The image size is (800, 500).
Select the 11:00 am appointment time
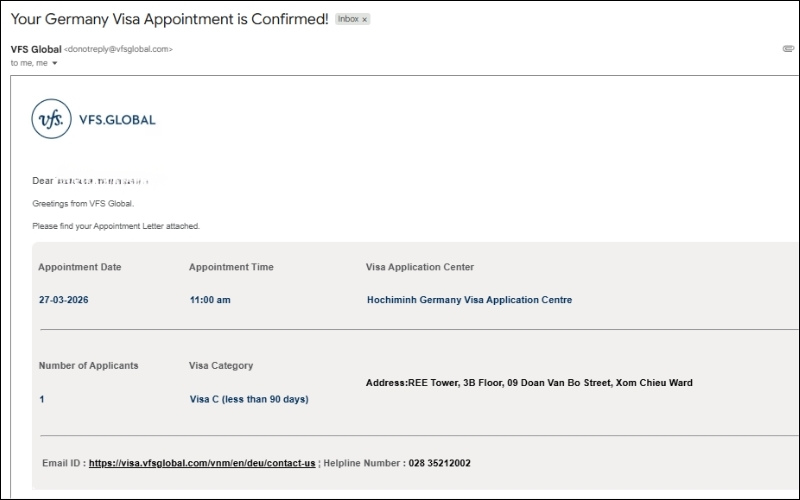210,300
